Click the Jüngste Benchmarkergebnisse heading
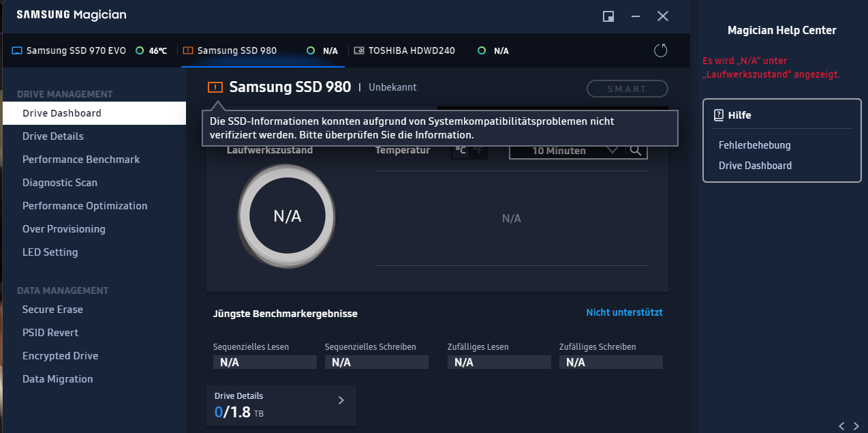Image resolution: width=868 pixels, height=433 pixels. pyautogui.click(x=285, y=314)
